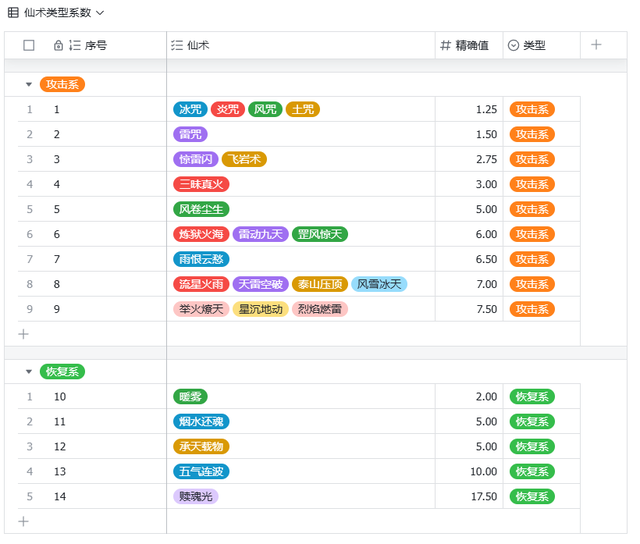The height and width of the screenshot is (544, 640).
Task: Click the 五气连波 blue tag
Action: tap(201, 471)
